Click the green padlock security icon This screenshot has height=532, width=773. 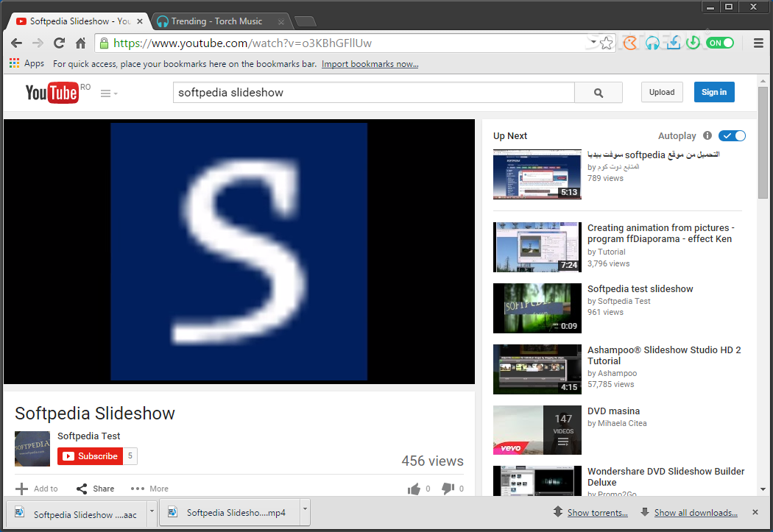click(x=104, y=43)
